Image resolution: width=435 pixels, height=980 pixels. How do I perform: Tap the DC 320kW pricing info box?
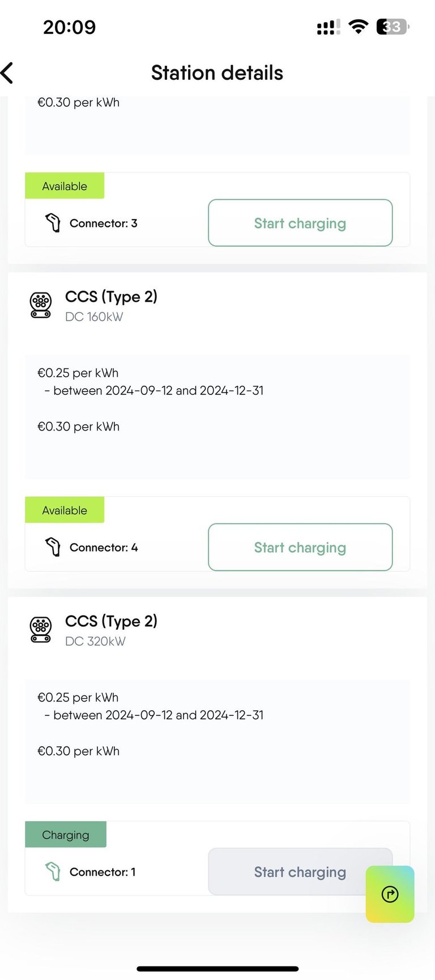tap(217, 741)
